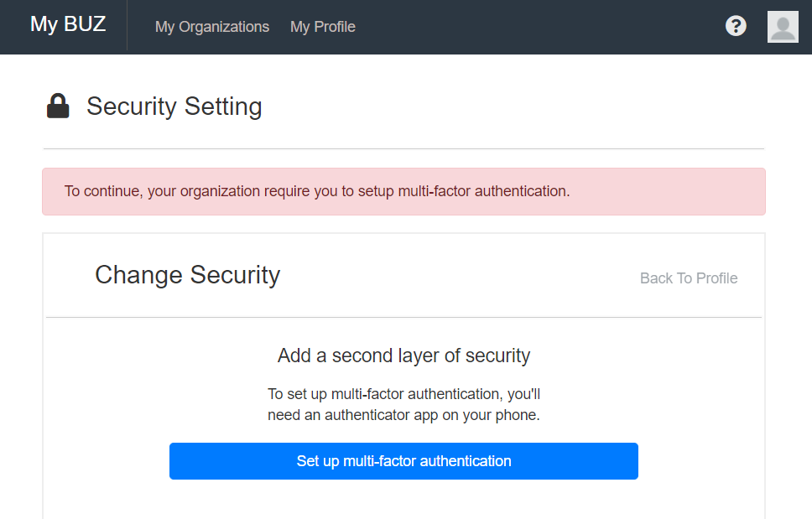The width and height of the screenshot is (812, 519).
Task: Click the divider line under Security Setting heading
Action: (403, 148)
